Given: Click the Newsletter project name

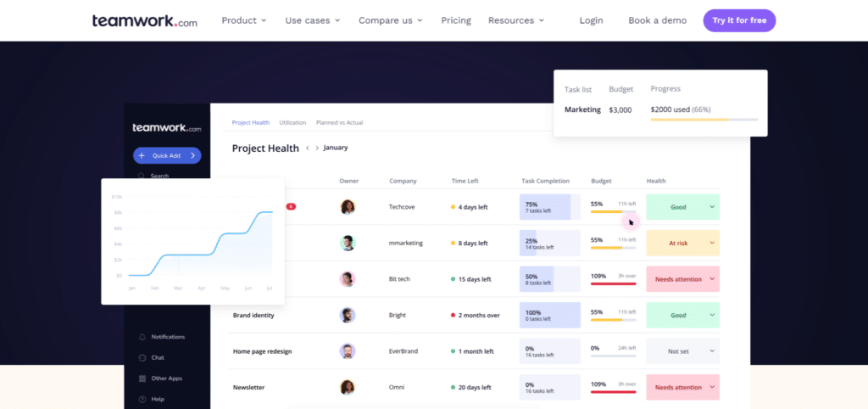Looking at the screenshot, I should [x=248, y=388].
